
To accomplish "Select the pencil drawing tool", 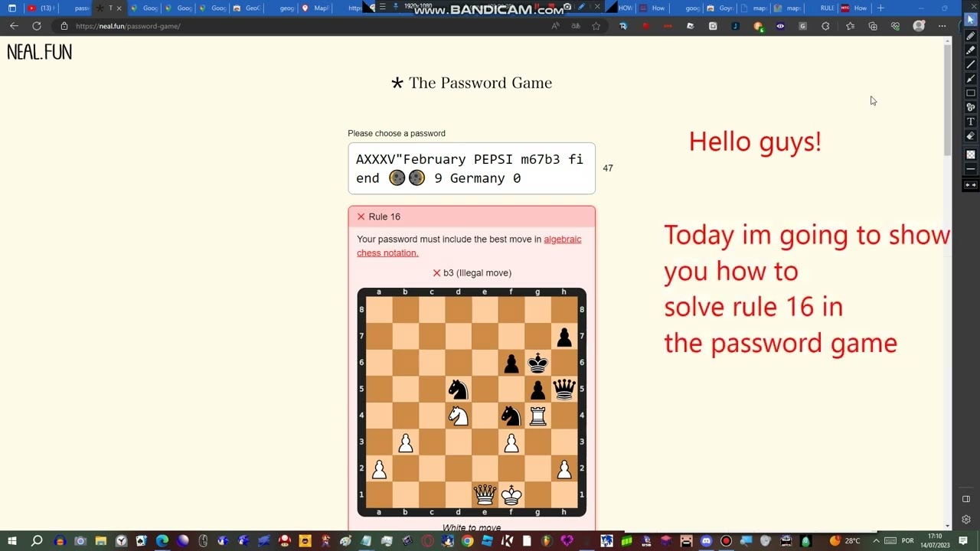I will click(970, 37).
